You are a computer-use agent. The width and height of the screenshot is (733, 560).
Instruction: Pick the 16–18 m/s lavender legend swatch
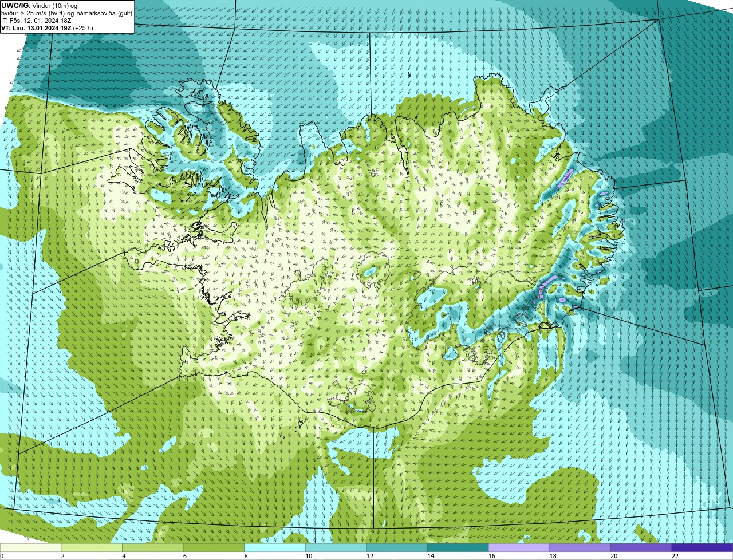tap(519, 547)
